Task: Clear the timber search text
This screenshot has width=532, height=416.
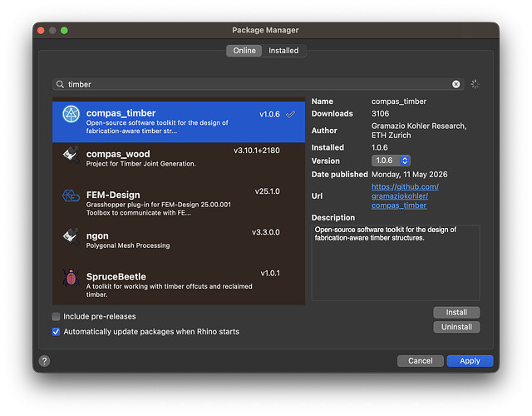Action: (x=456, y=84)
